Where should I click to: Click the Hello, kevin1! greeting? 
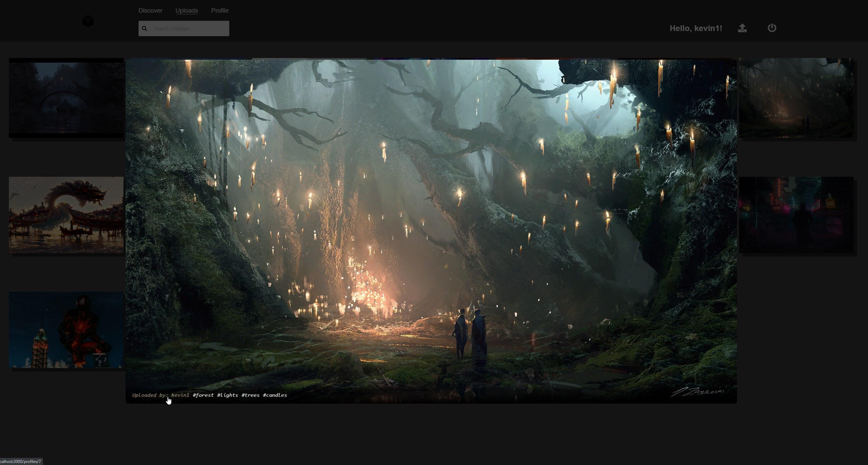[x=695, y=28]
